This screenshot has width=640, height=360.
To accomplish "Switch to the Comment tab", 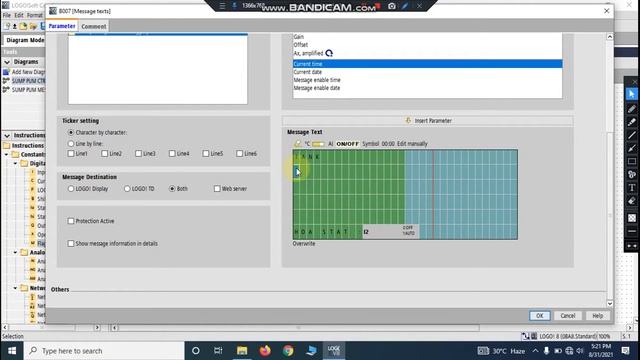I will click(x=93, y=26).
